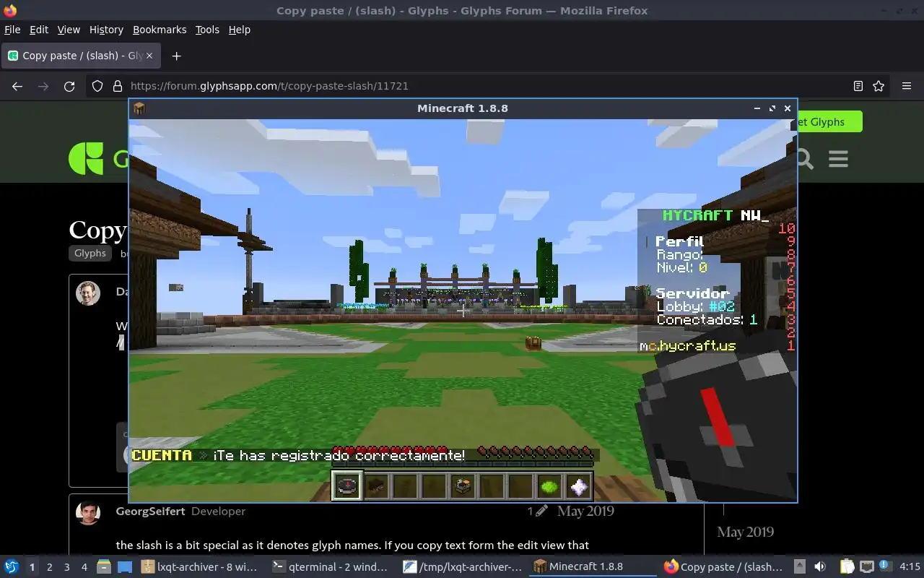Click the show desktop panel icon
The height and width of the screenshot is (578, 924).
[125, 566]
